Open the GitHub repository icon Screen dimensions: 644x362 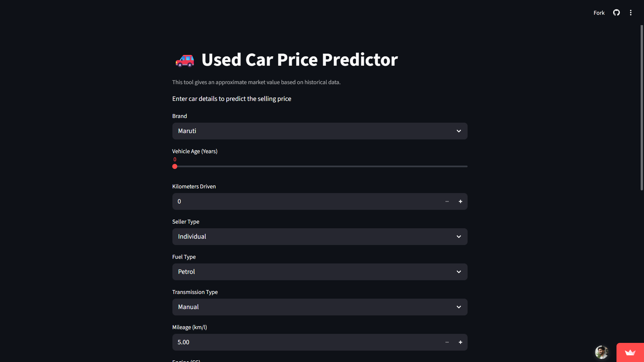pos(616,13)
